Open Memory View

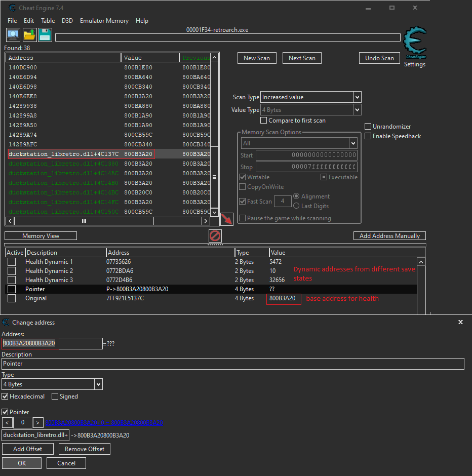pyautogui.click(x=41, y=236)
